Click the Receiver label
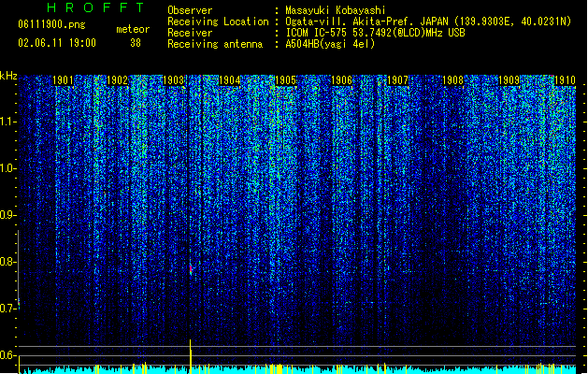This screenshot has height=374, width=588. click(190, 33)
